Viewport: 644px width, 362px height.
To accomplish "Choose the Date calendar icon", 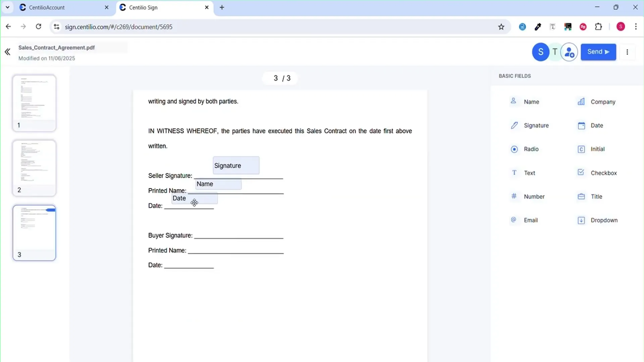I will pos(581,125).
